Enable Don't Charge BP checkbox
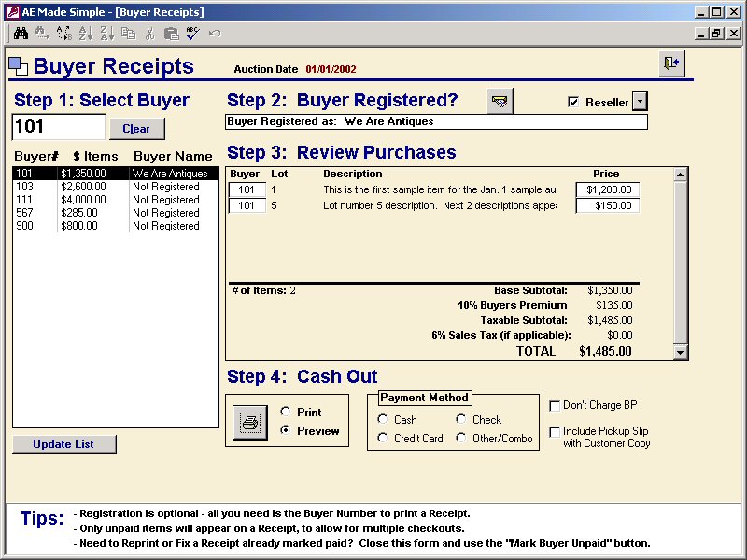 click(555, 406)
